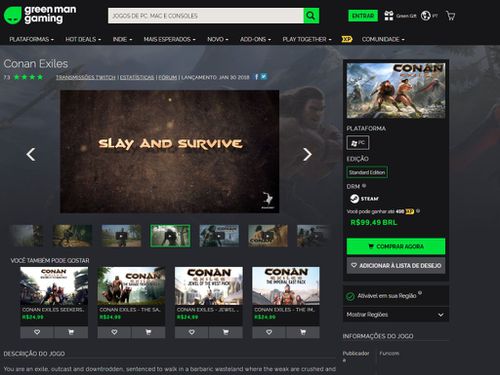Screen dimensions: 500x375
Task: Click the green search magnifier button
Action: 311,16
